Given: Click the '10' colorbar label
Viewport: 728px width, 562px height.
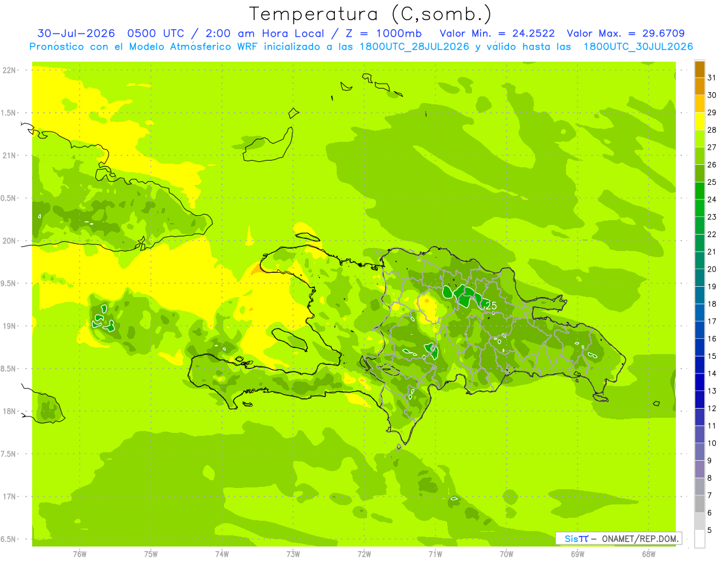Looking at the screenshot, I should [x=712, y=443].
